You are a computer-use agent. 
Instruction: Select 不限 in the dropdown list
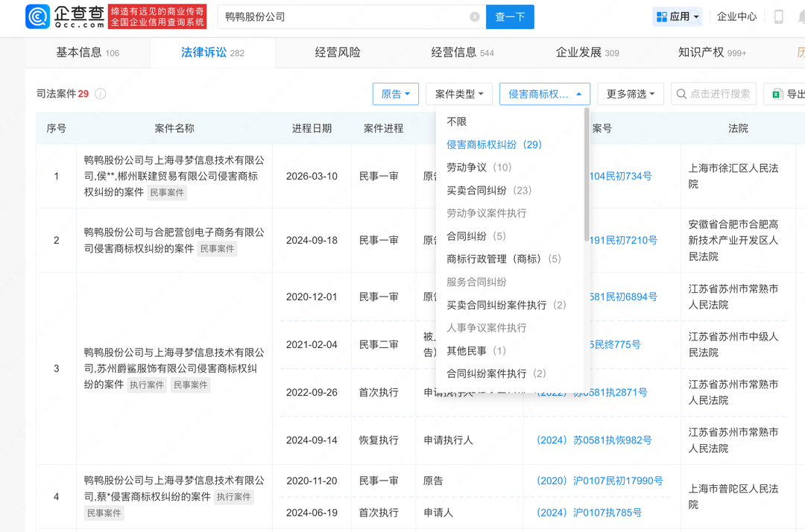(x=457, y=121)
